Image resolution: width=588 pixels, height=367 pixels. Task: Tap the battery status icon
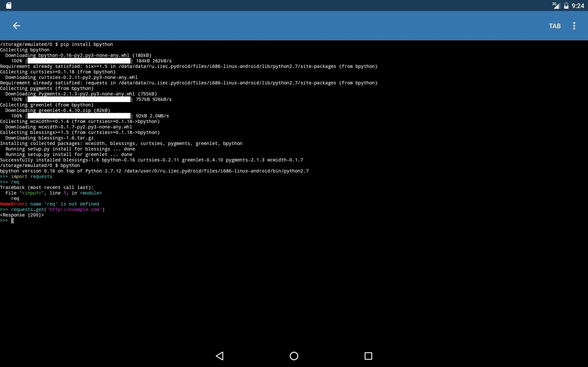pyautogui.click(x=566, y=5)
